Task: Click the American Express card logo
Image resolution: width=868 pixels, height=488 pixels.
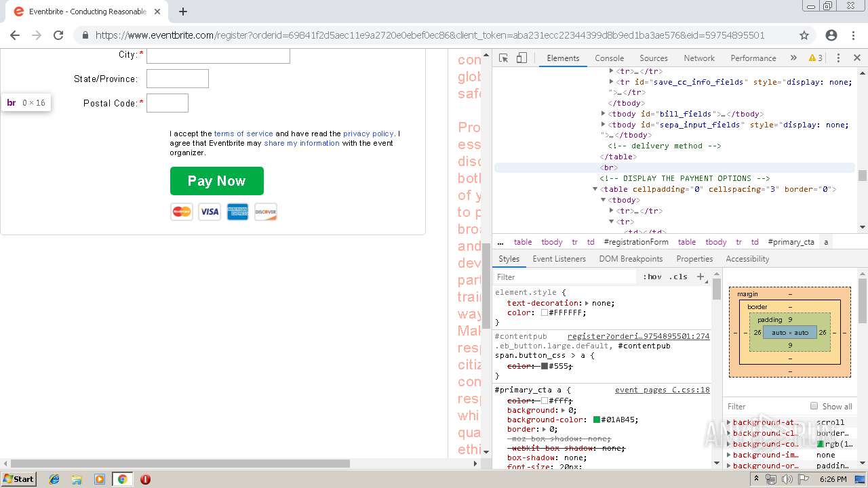Action: pyautogui.click(x=237, y=212)
